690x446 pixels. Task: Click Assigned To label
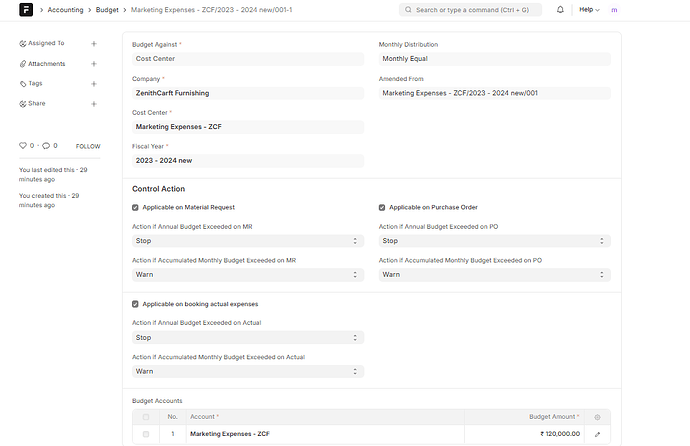click(x=46, y=43)
